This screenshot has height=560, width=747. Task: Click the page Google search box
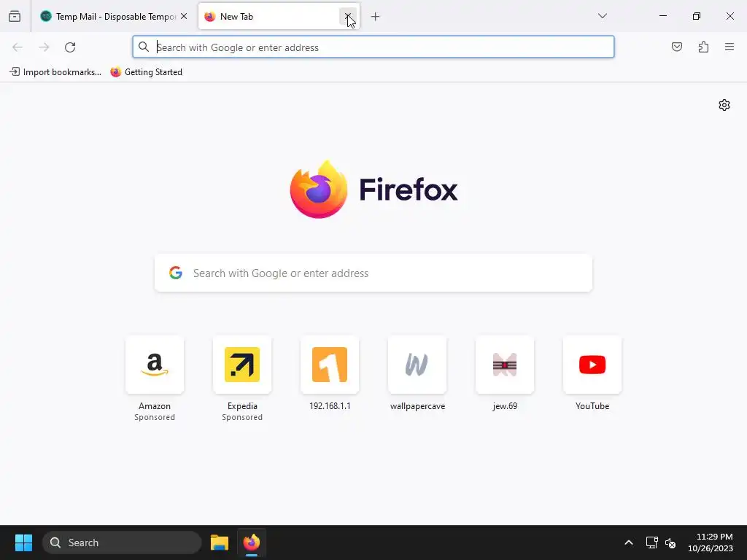(373, 273)
